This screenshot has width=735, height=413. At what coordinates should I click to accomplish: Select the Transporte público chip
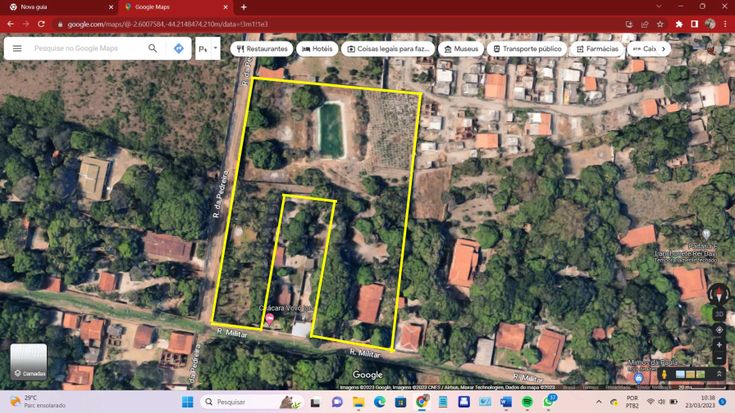pyautogui.click(x=527, y=49)
